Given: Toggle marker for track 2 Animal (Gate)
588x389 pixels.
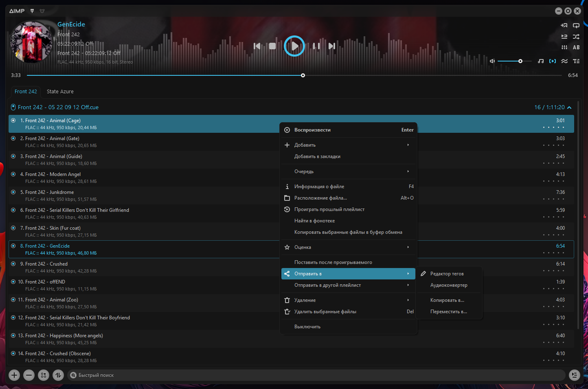Looking at the screenshot, I should (x=13, y=138).
